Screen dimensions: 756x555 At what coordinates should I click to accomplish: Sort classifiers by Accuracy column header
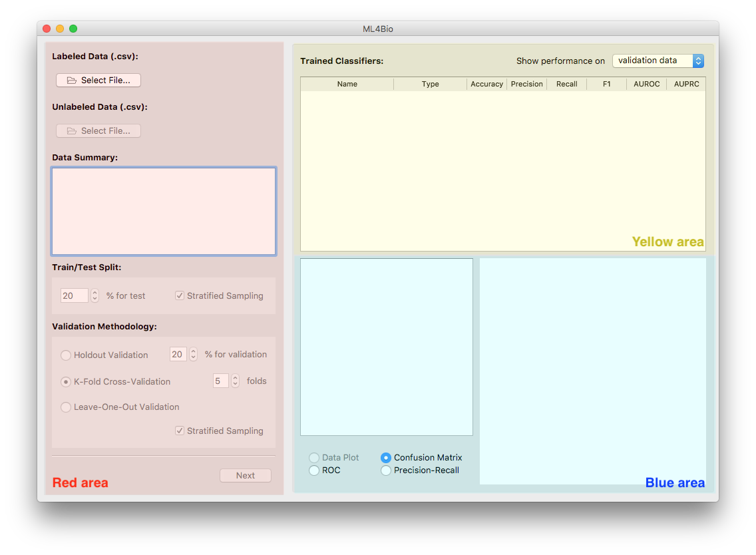pos(486,85)
